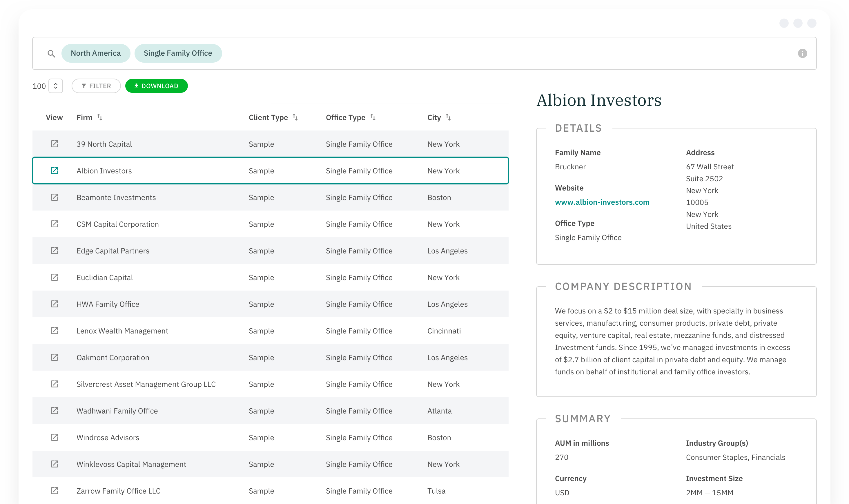849x504 pixels.
Task: Click the funnel icon on the FILTER button
Action: coord(84,86)
